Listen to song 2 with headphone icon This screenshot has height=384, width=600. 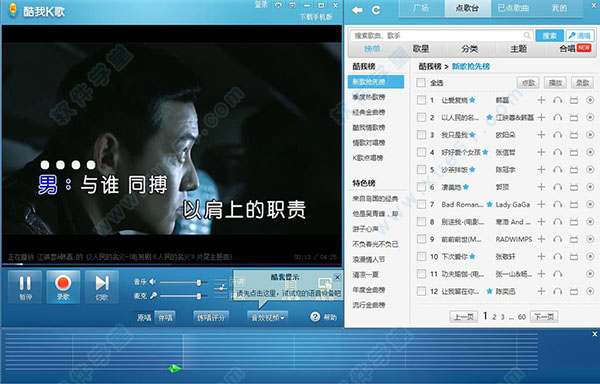[x=558, y=118]
